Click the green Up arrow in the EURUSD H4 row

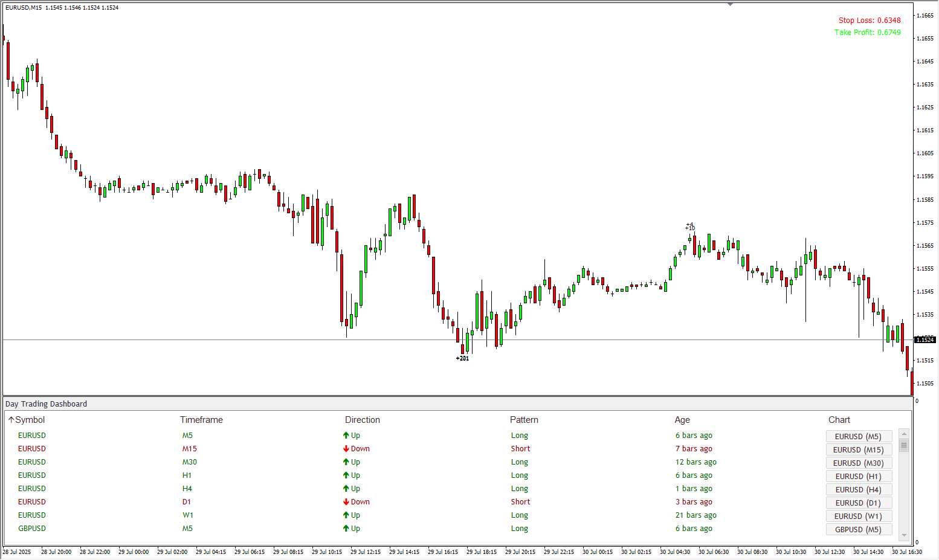pyautogui.click(x=346, y=489)
